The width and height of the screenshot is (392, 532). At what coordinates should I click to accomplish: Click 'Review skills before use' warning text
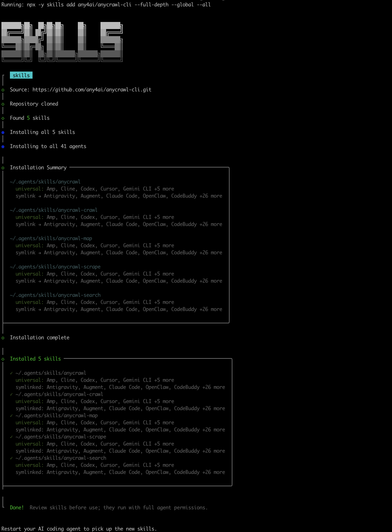[x=119, y=508]
